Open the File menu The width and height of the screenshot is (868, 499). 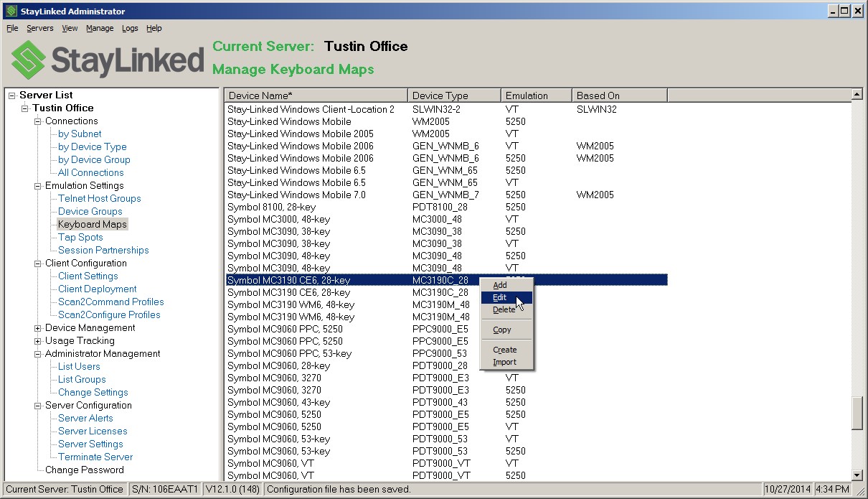click(x=11, y=28)
